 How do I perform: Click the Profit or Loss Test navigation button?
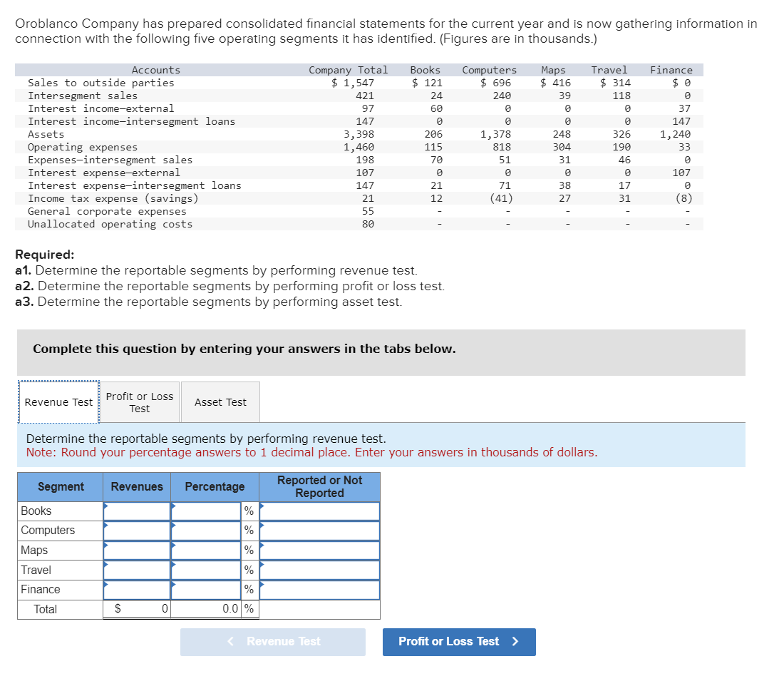coord(458,642)
